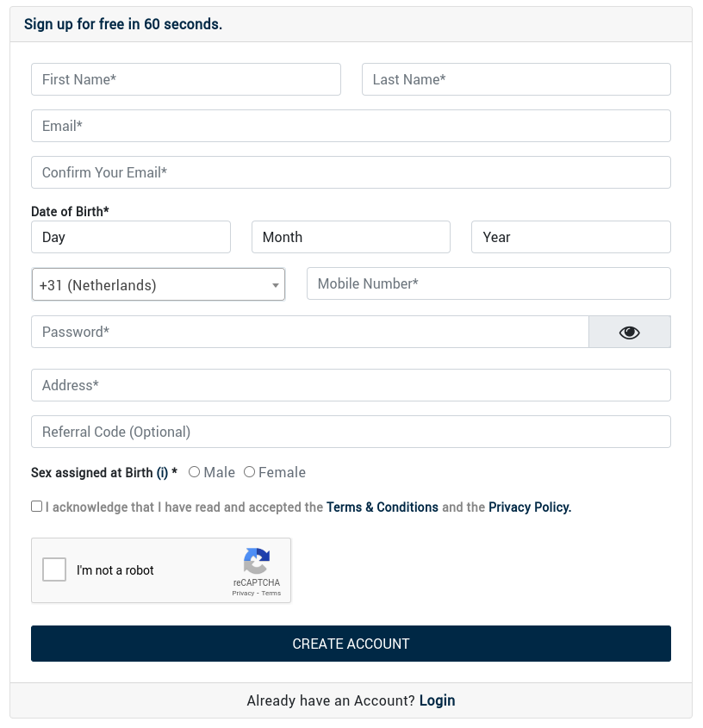Screen dimensions: 703x728
Task: Select the Female radio option
Action: coord(250,472)
